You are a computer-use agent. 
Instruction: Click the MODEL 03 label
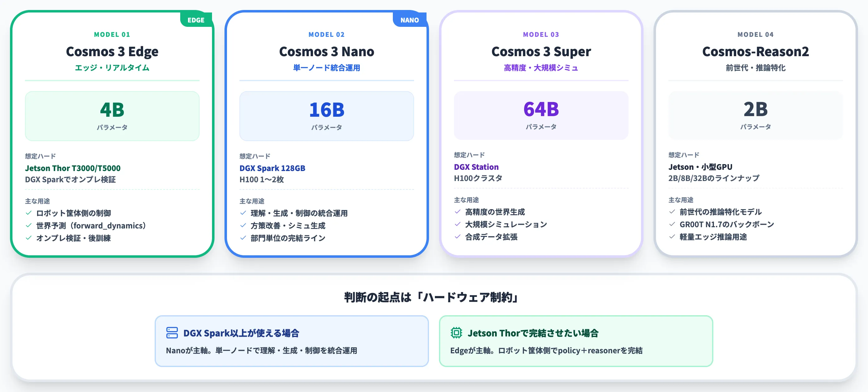(541, 34)
